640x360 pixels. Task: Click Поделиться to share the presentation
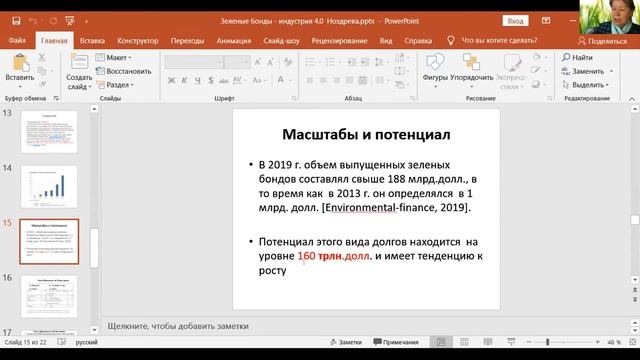tap(602, 41)
